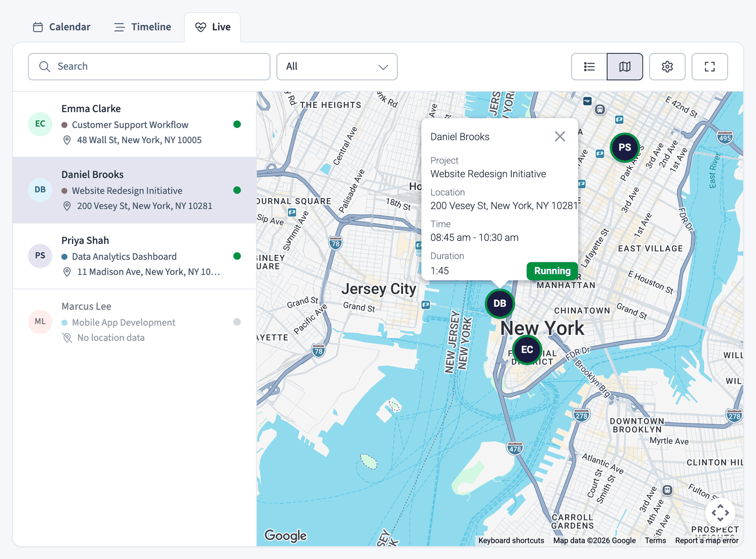Select Priya Shah list entry
The image size is (756, 559).
click(x=135, y=256)
